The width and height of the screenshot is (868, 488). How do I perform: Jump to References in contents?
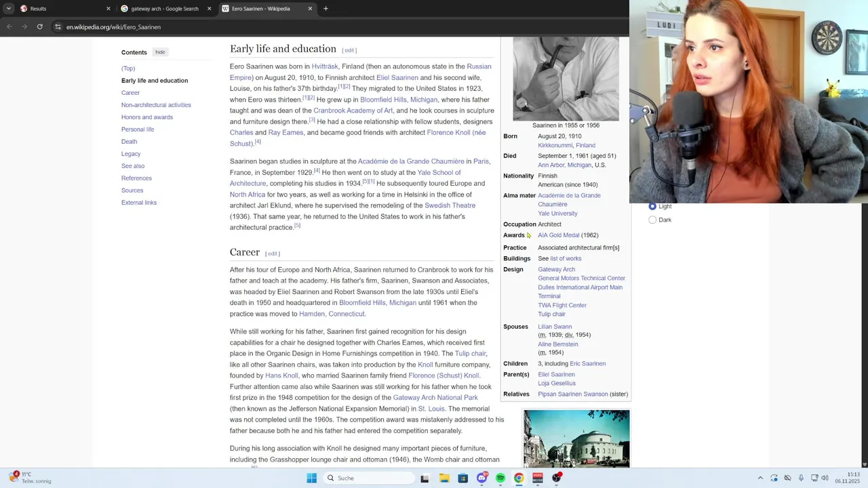(x=136, y=178)
